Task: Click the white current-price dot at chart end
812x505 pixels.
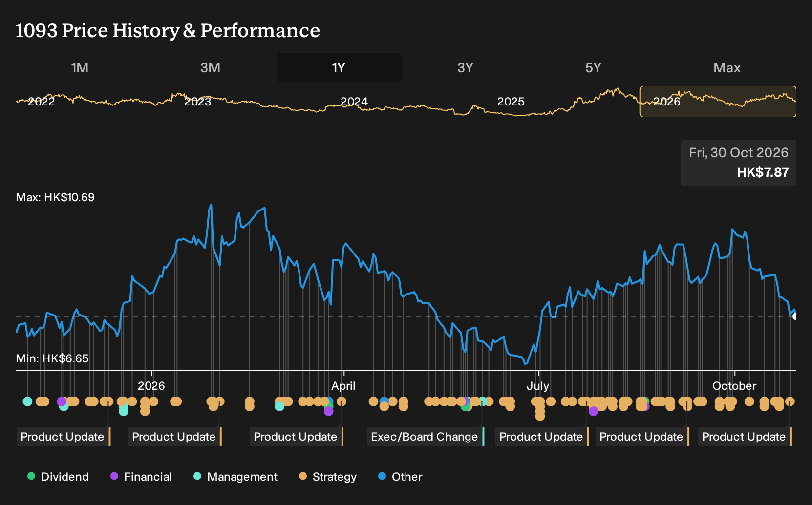Action: tap(795, 316)
